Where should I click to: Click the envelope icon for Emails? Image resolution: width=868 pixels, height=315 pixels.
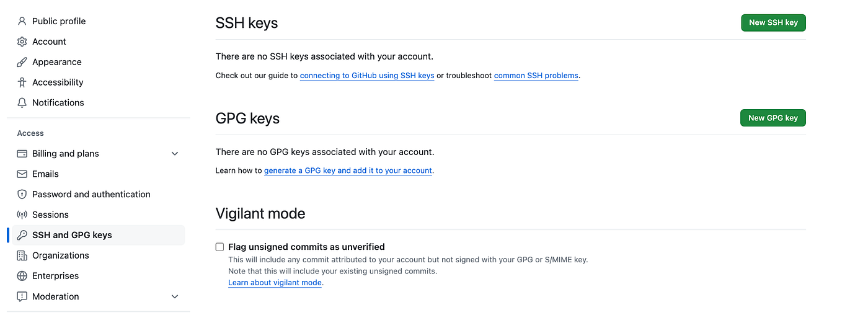[x=22, y=174]
